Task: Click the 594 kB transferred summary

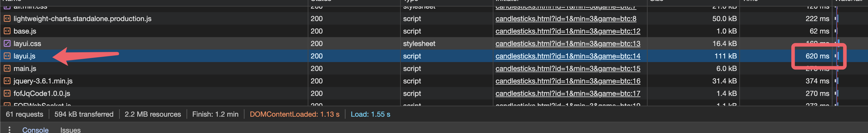Action: click(84, 114)
